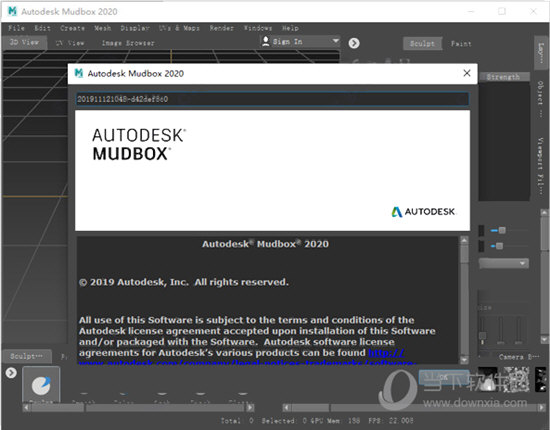Open the UVs & Maps menu
This screenshot has height=430, width=550.
pos(179,28)
